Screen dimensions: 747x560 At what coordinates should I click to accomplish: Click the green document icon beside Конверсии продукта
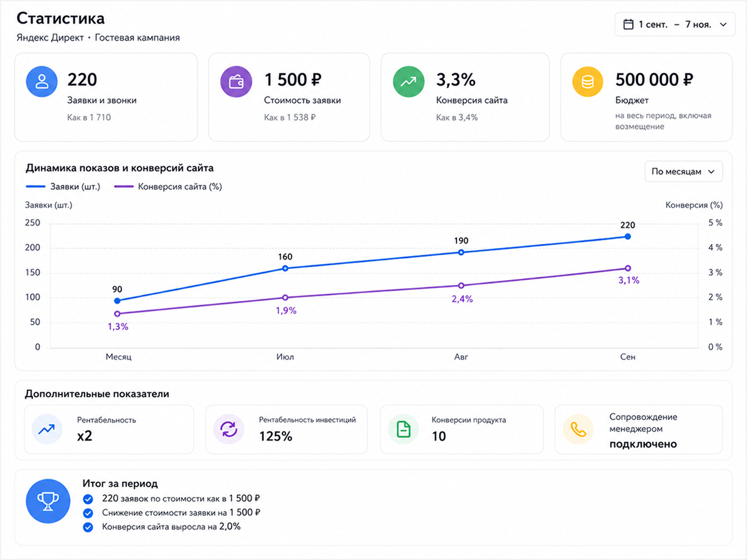coord(403,429)
